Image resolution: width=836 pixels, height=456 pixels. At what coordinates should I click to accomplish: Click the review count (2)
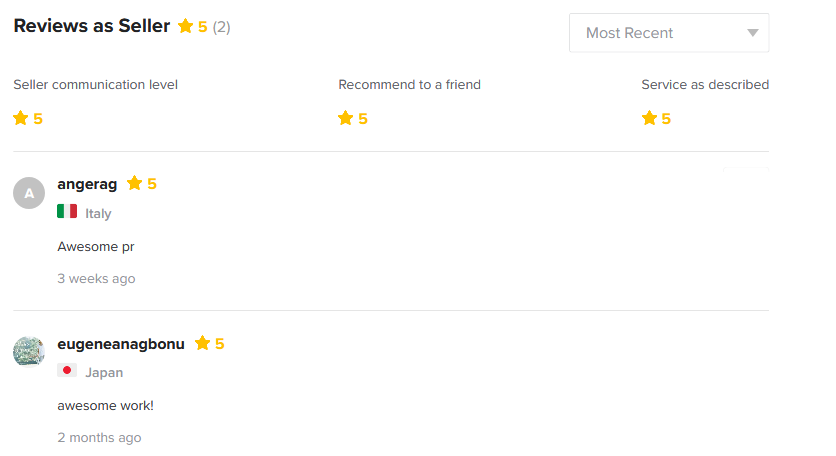(x=221, y=27)
